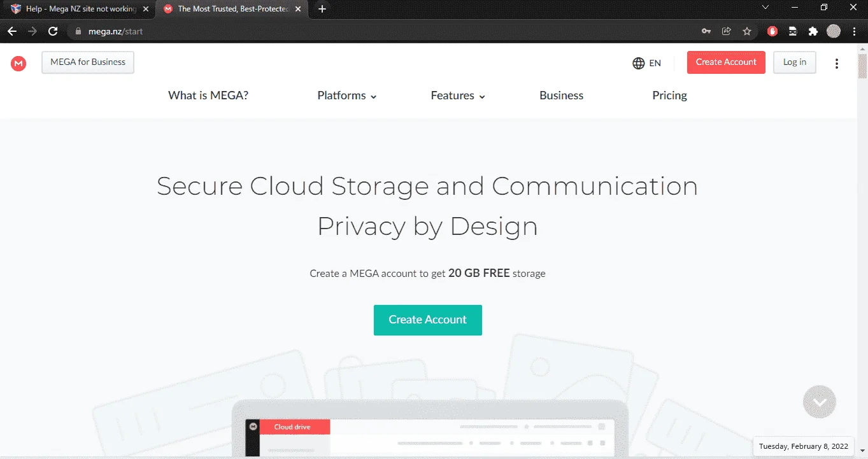View site info via the lock icon

pyautogui.click(x=79, y=31)
